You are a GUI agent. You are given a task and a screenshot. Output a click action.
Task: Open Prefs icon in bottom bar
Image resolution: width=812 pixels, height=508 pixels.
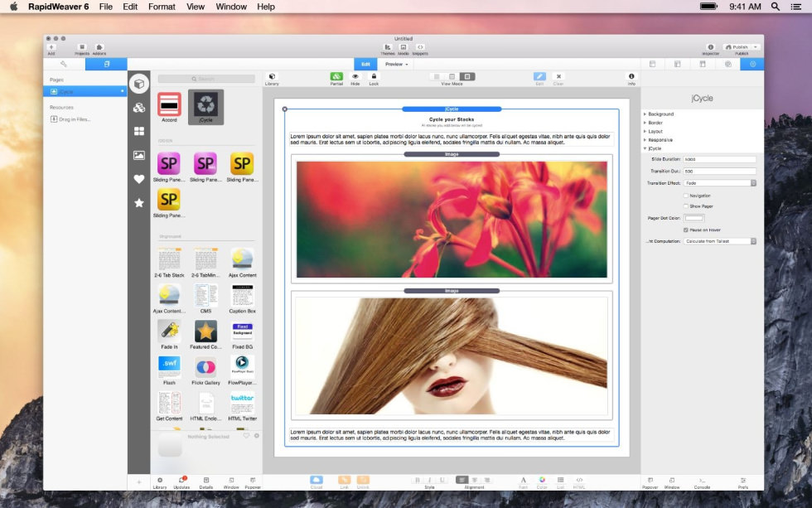(x=743, y=482)
